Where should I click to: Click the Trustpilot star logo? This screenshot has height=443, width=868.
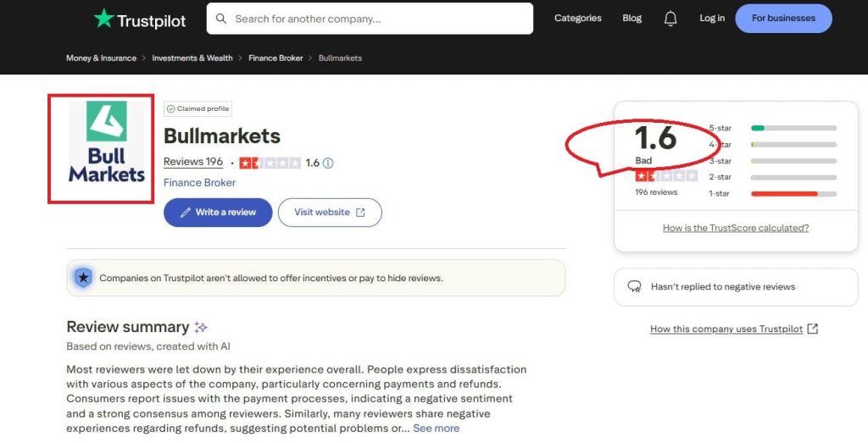[104, 18]
